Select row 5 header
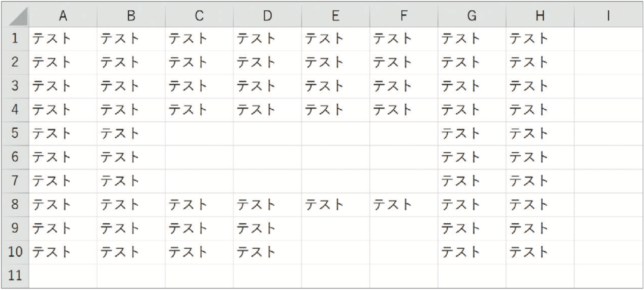Image resolution: width=644 pixels, height=290 pixels. 15,134
